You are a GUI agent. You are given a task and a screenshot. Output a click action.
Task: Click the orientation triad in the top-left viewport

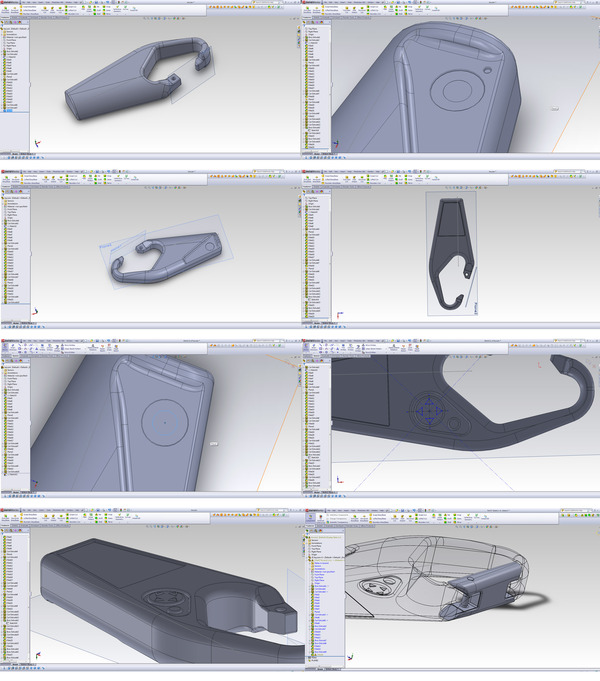(x=37, y=144)
